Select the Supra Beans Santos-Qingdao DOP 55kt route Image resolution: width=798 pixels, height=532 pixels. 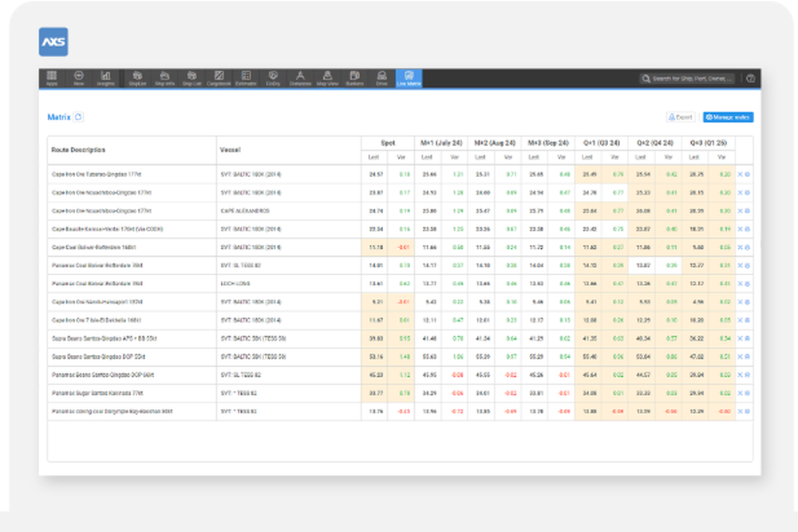[98, 357]
